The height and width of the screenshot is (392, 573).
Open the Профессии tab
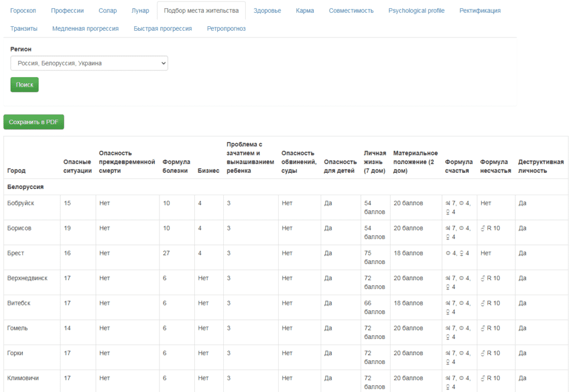[67, 11]
